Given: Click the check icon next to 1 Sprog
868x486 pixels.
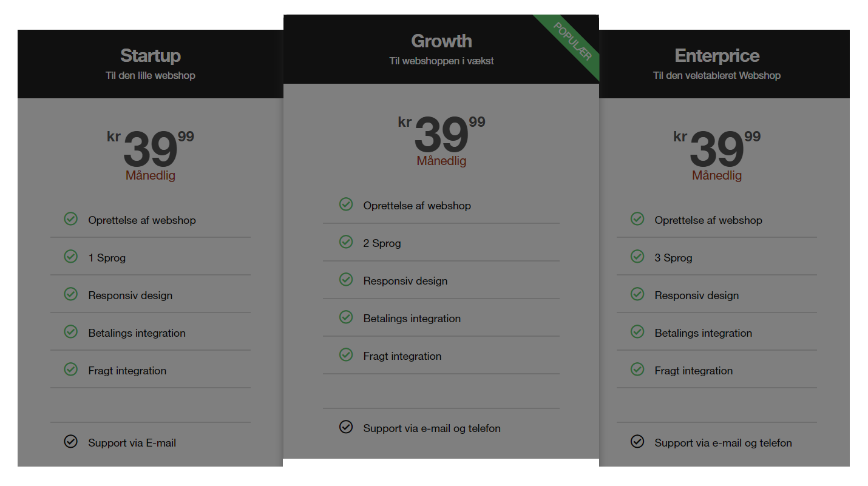Looking at the screenshot, I should (71, 256).
